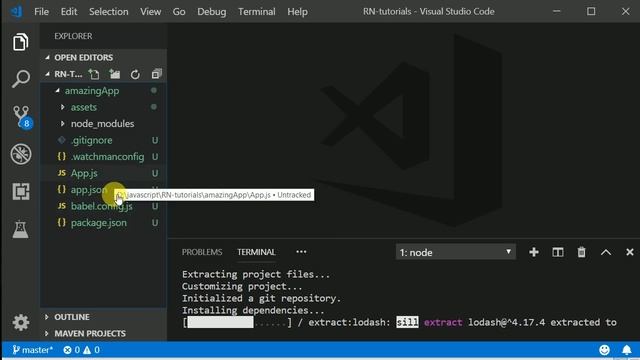Screen dimensions: 640x360
Task: Kill the terminal with trash icon
Action: click(581, 252)
